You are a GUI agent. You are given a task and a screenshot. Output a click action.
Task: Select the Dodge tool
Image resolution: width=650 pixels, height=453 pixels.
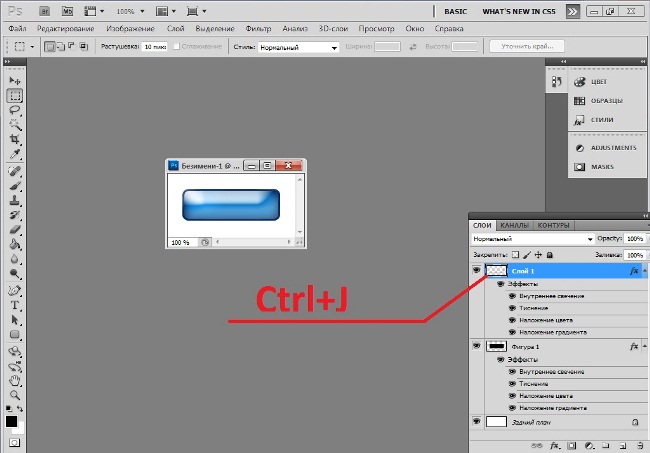15,273
